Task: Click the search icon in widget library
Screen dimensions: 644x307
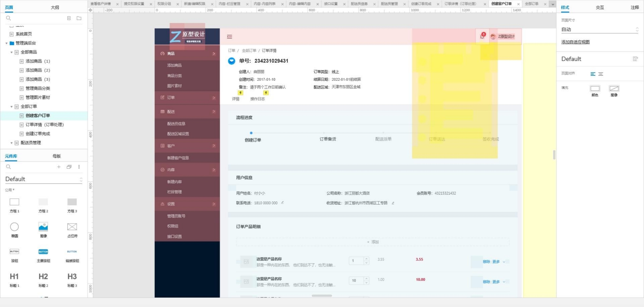Action: [x=9, y=167]
